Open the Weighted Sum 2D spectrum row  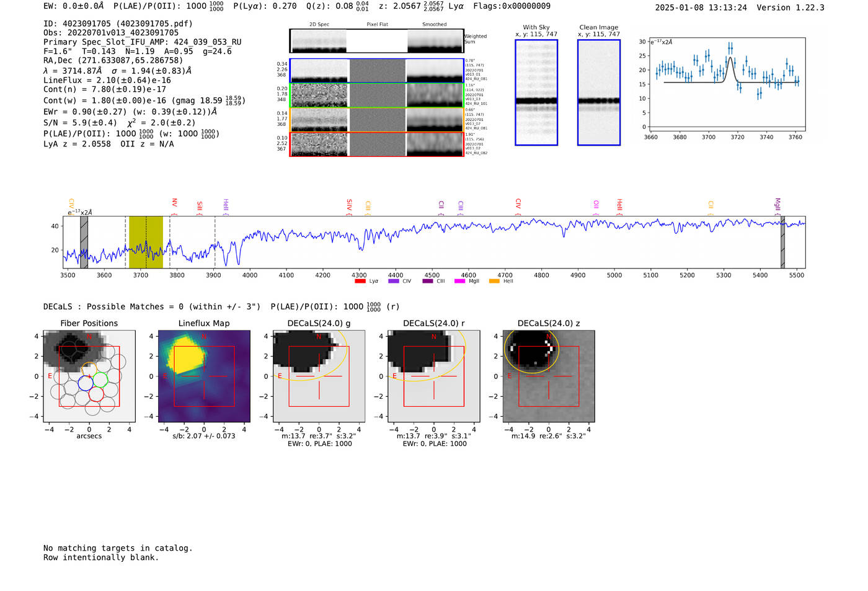point(376,41)
